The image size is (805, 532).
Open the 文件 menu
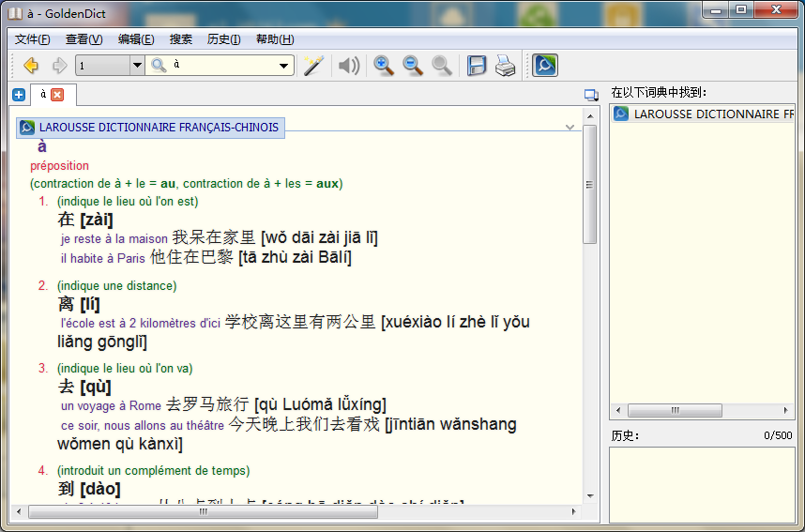click(32, 39)
